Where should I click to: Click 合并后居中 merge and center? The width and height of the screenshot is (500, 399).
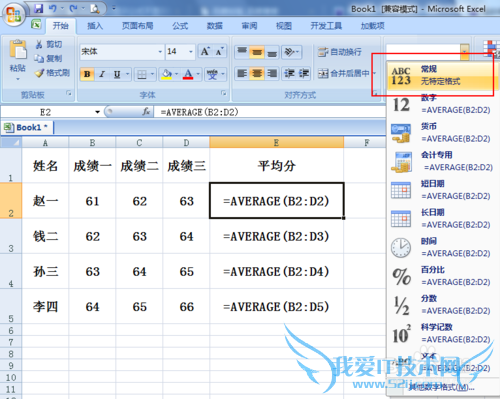click(x=343, y=73)
